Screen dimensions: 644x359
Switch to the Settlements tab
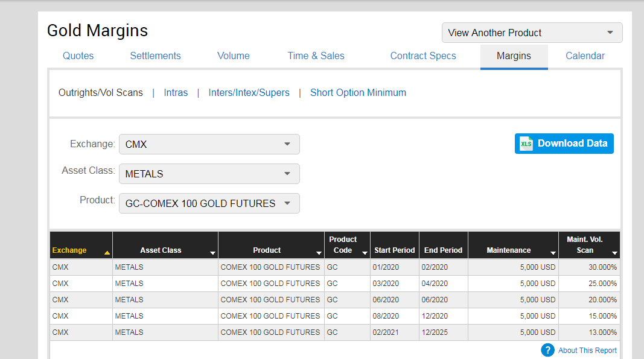pyautogui.click(x=155, y=56)
